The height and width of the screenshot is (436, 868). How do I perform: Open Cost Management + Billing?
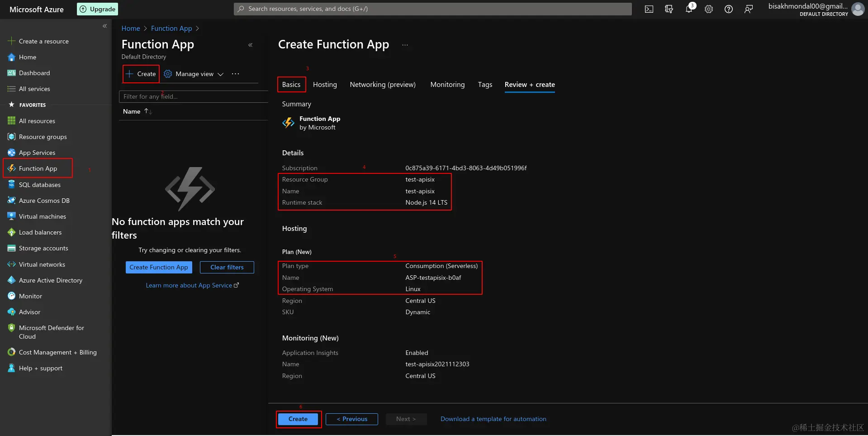coord(58,352)
